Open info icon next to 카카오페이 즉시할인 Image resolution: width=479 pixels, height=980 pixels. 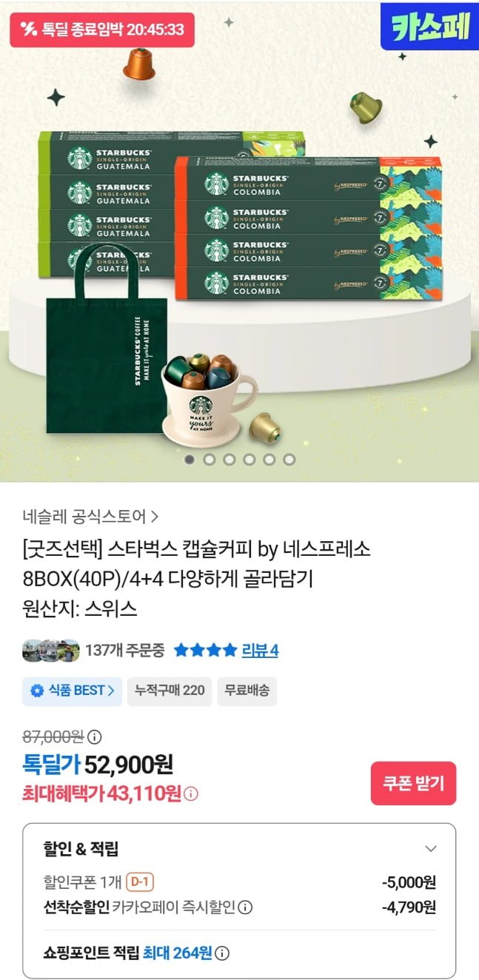(x=246, y=907)
